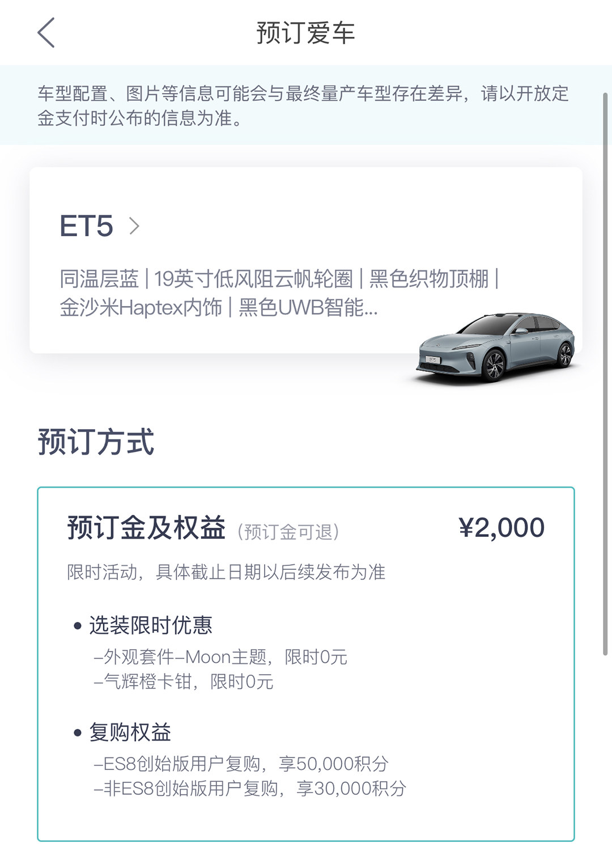
Task: Tap the ES8创始版用户 50,000积分 line
Action: (x=241, y=764)
